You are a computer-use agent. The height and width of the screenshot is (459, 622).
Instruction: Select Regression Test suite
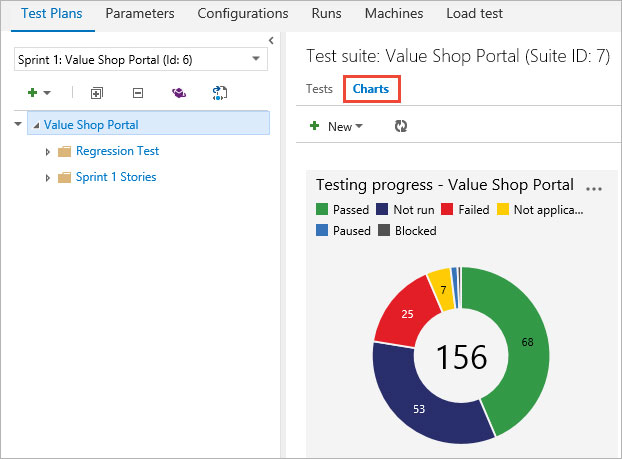(x=117, y=151)
